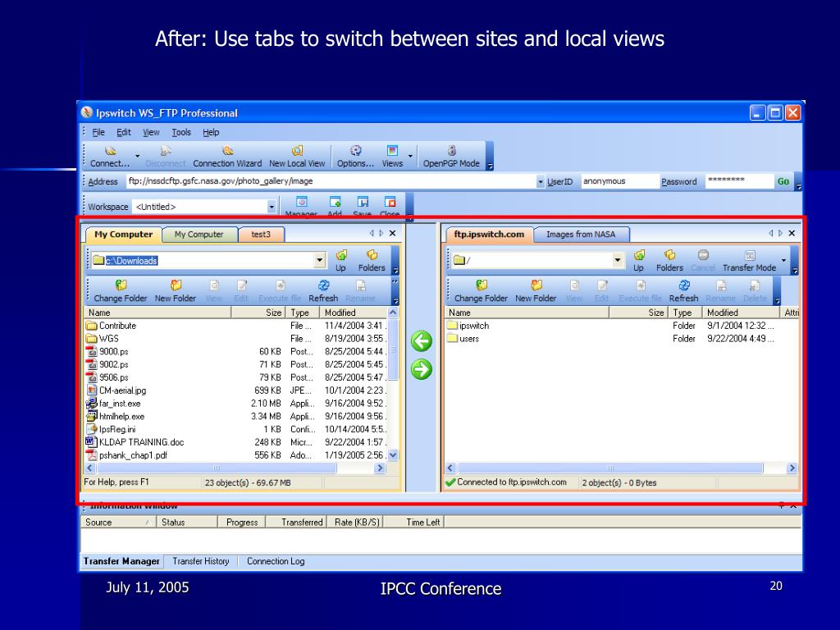This screenshot has width=840, height=630.
Task: Close the active local tab
Action: click(393, 233)
